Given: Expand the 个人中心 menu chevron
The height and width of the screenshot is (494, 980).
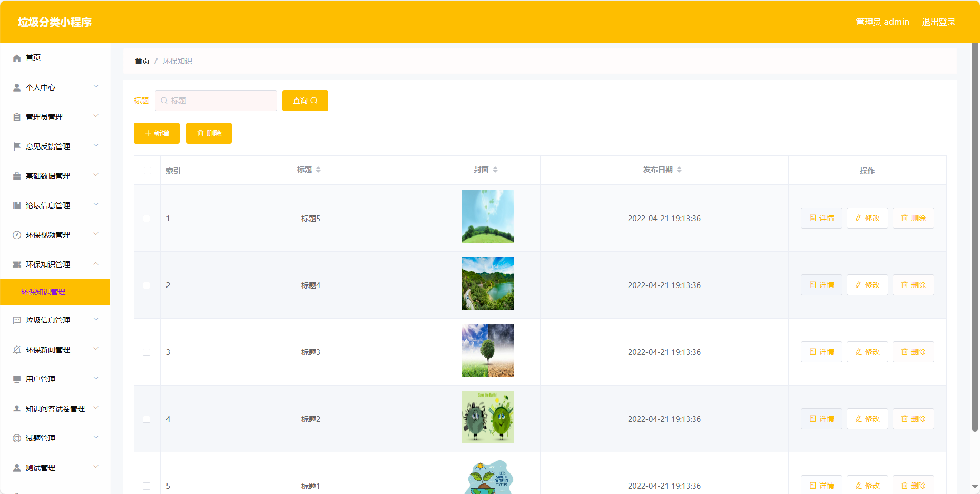Looking at the screenshot, I should pos(96,86).
